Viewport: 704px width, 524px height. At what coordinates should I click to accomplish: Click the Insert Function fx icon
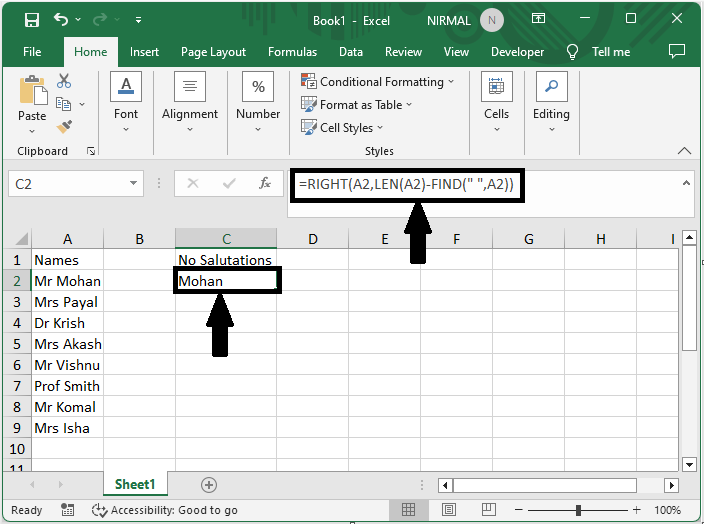(x=265, y=184)
